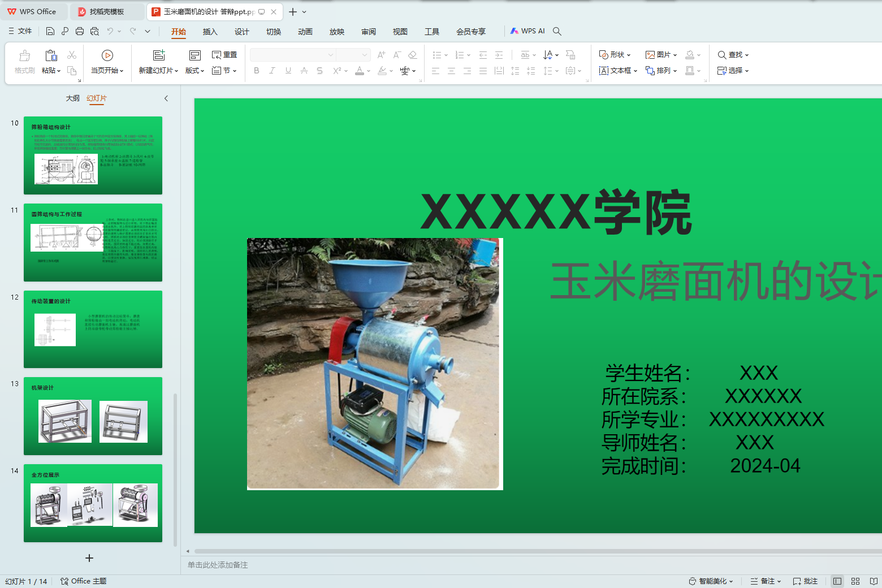Click the Redo arrow icon
The width and height of the screenshot is (882, 588).
(x=133, y=31)
